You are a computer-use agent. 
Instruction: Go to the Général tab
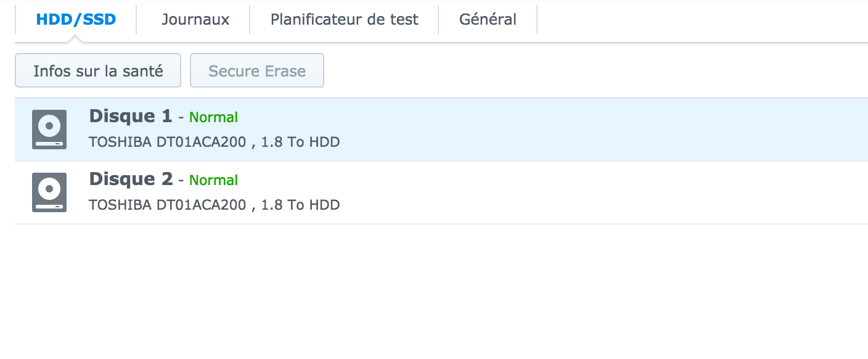[488, 19]
